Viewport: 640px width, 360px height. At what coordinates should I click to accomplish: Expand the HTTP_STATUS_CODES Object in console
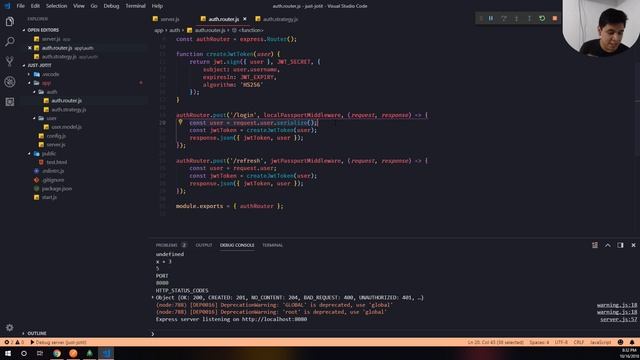(153, 298)
